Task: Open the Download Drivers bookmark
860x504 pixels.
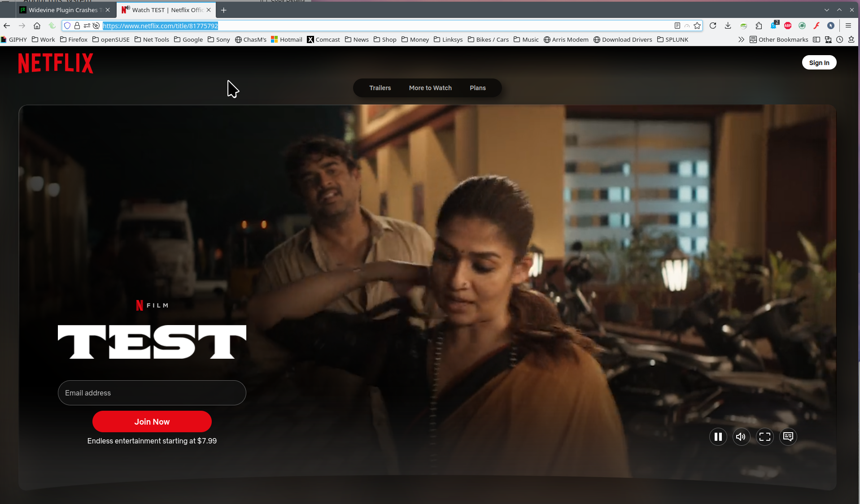Action: click(x=623, y=39)
